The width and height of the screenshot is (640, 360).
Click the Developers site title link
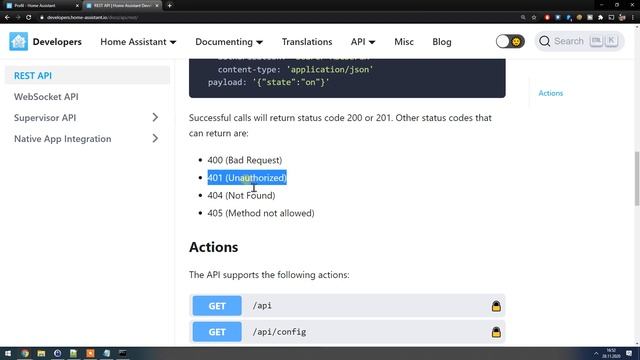click(x=57, y=42)
